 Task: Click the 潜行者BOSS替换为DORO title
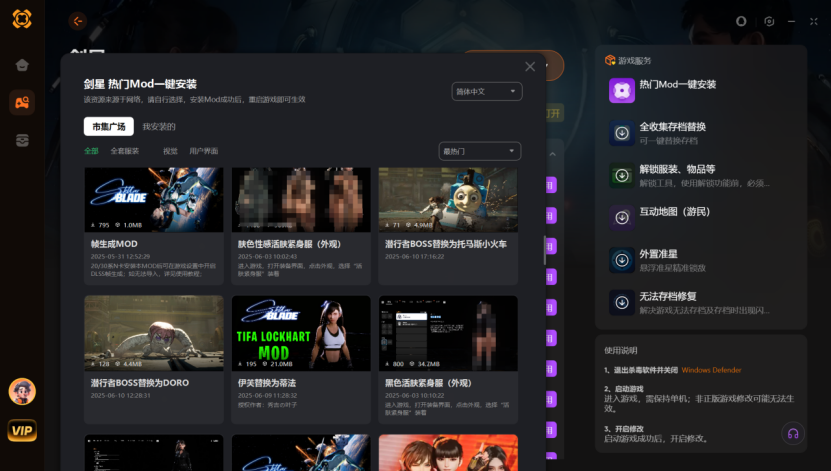click(139, 383)
